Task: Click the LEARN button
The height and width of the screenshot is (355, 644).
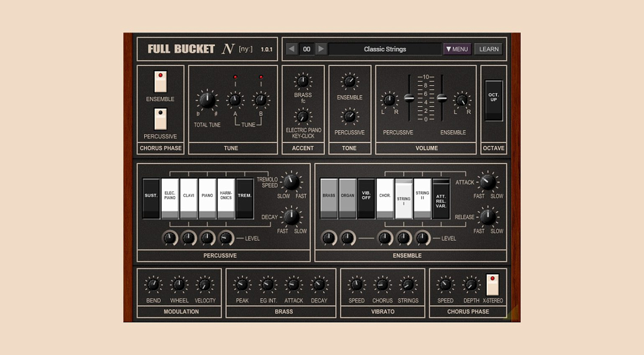Action: 489,49
